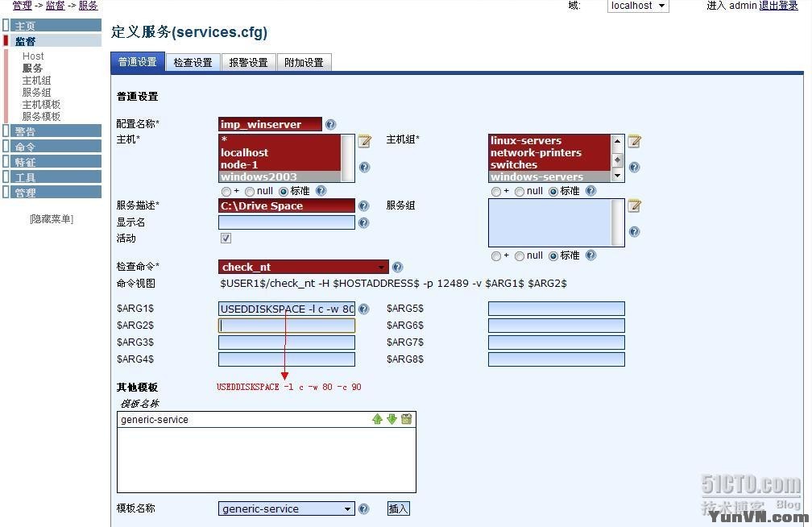Select node-1 in the 主机 list
Screen dimensions: 812x527
pyautogui.click(x=280, y=164)
